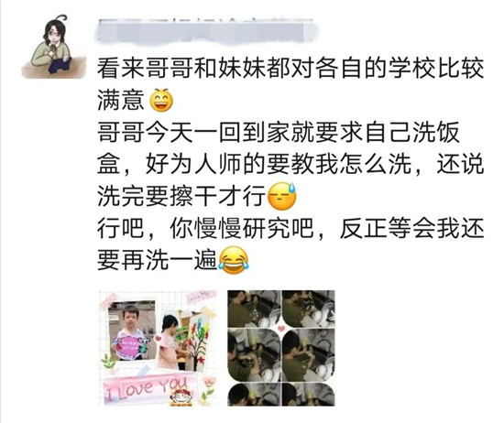Screen dimensions: 504x423
Task: Click the text line 哥哥今天一回到家
Action: [279, 132]
